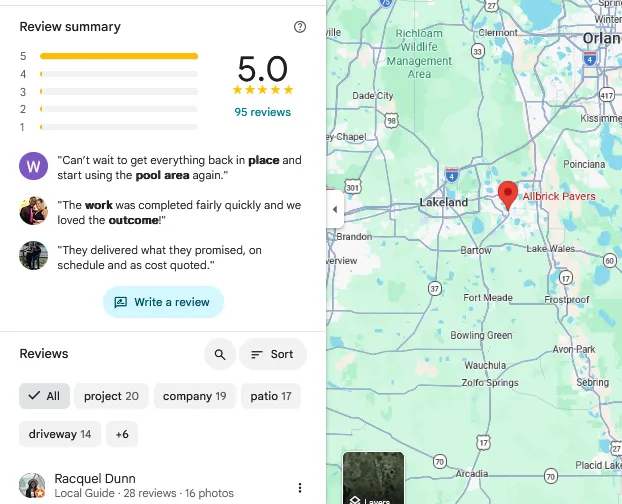622x504 pixels.
Task: Click the Write a review button
Action: 163,302
